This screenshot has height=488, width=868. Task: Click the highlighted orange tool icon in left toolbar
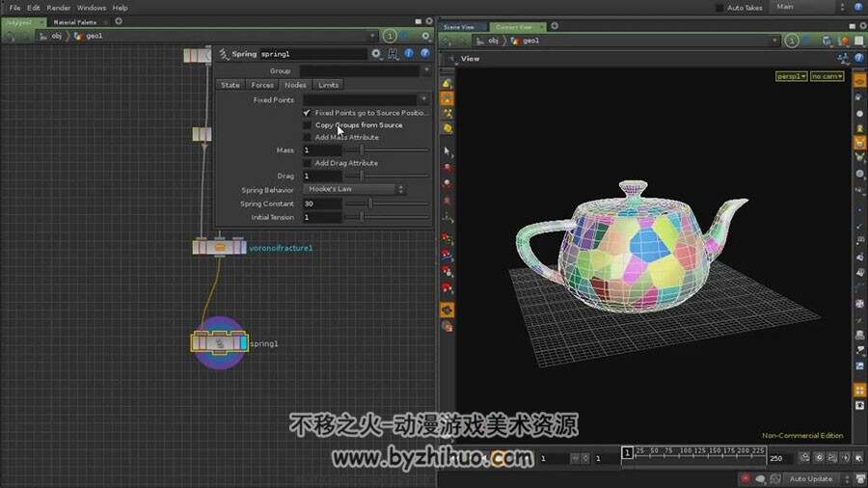[x=448, y=99]
